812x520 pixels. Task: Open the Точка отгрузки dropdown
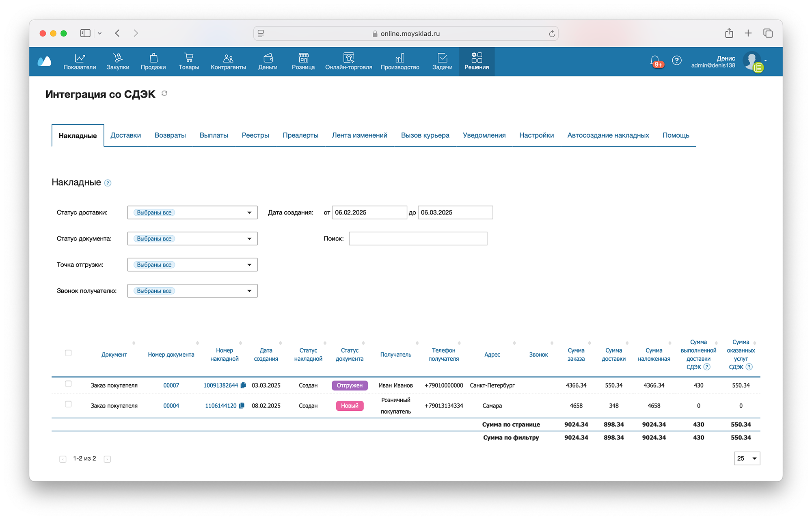[192, 265]
